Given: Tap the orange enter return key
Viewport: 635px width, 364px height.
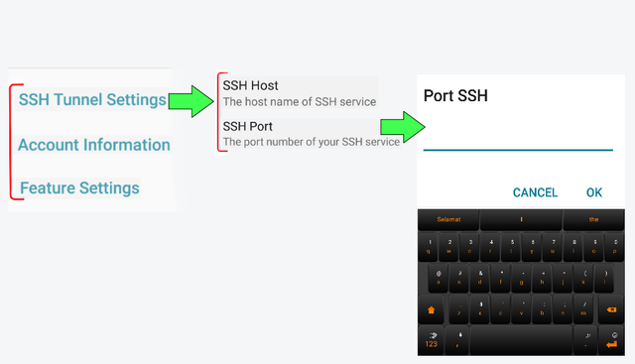Looking at the screenshot, I should [611, 340].
